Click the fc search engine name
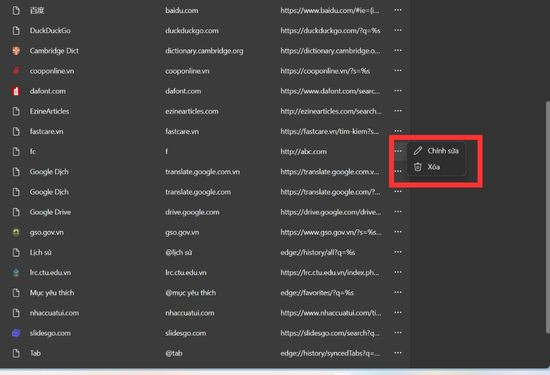This screenshot has height=375, width=550. (x=33, y=152)
